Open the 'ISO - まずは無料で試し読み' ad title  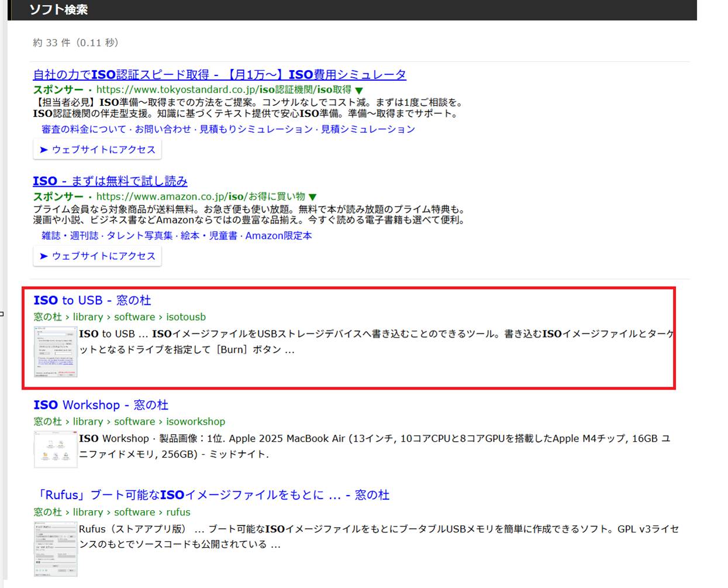click(x=110, y=181)
